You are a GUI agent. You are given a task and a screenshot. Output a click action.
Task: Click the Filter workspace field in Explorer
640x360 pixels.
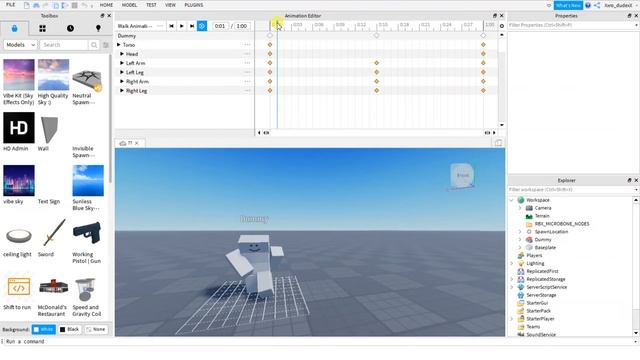coord(573,189)
